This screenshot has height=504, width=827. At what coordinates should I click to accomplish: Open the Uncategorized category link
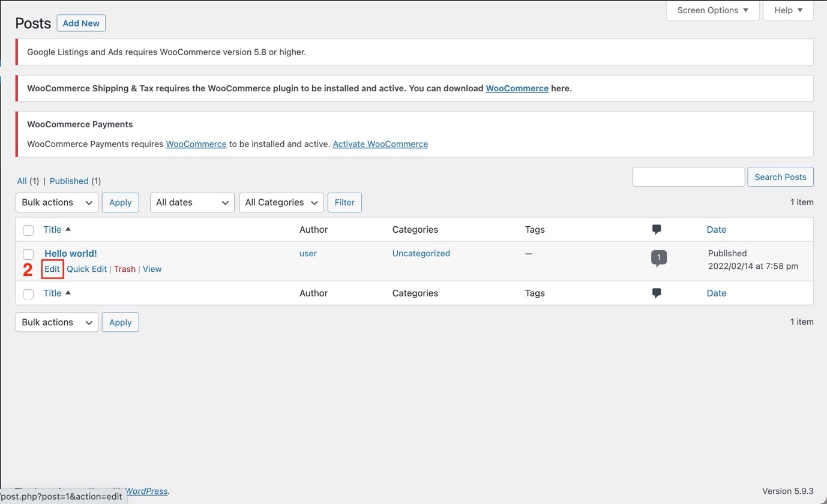pyautogui.click(x=421, y=253)
